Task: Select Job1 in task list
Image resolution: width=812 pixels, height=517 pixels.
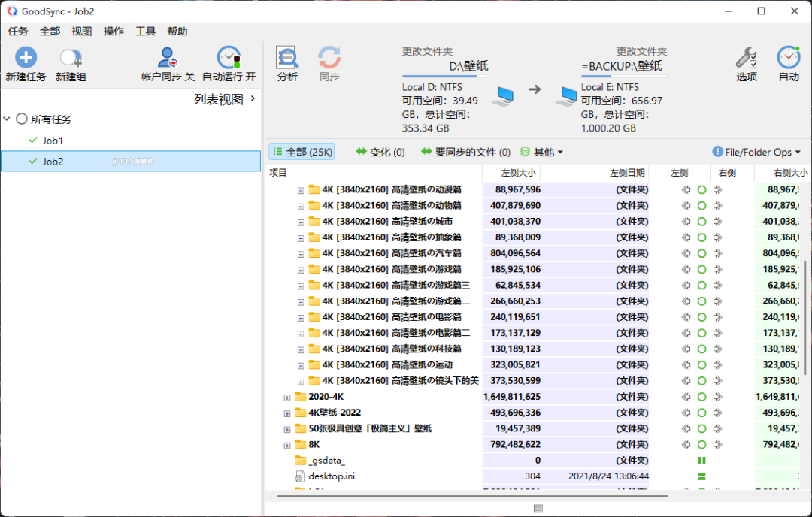Action: [53, 141]
